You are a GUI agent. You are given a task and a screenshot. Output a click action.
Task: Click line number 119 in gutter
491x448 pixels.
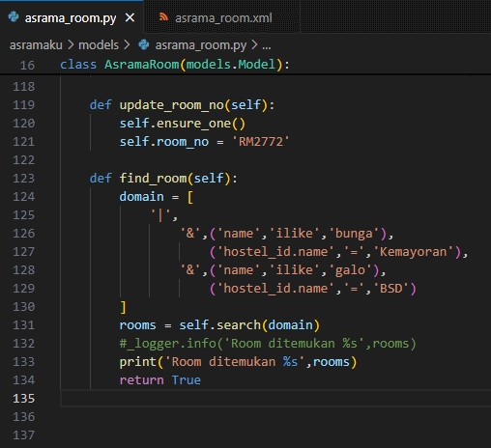click(24, 105)
